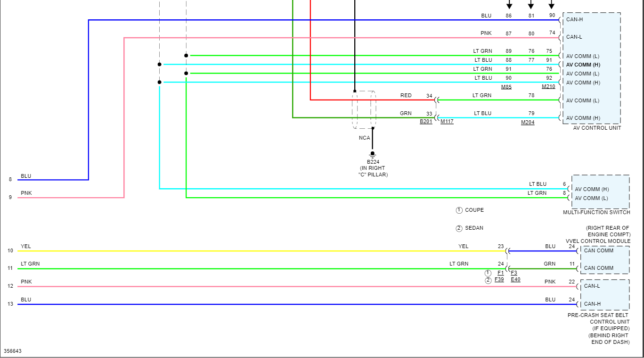Click the B224 ground label
Image resolution: width=644 pixels, height=358 pixels.
tap(373, 162)
